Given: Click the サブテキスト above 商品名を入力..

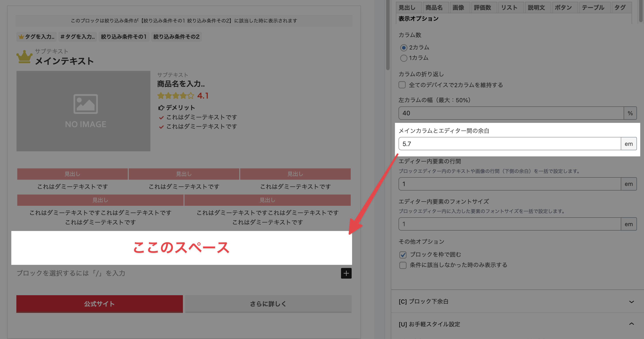Looking at the screenshot, I should tap(172, 75).
